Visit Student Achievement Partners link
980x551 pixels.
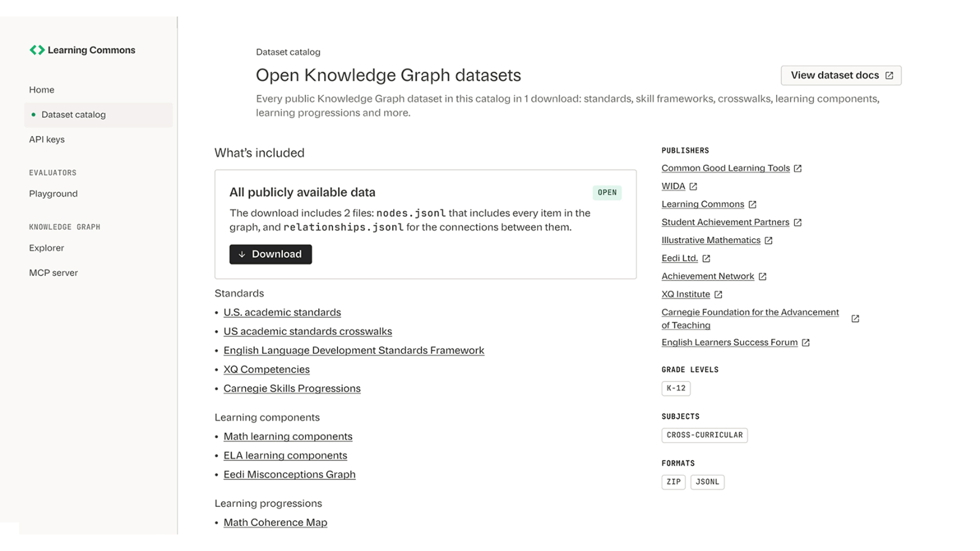[725, 222]
